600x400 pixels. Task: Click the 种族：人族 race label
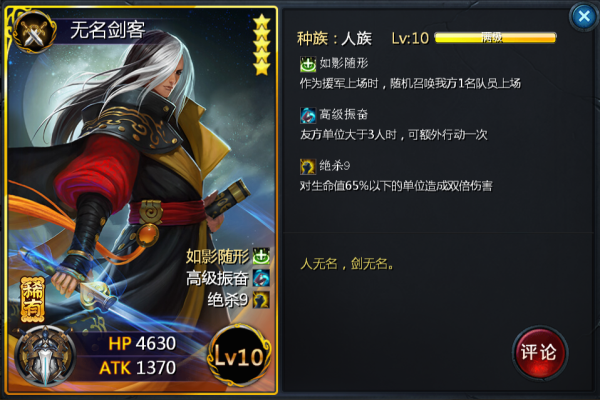(x=334, y=38)
